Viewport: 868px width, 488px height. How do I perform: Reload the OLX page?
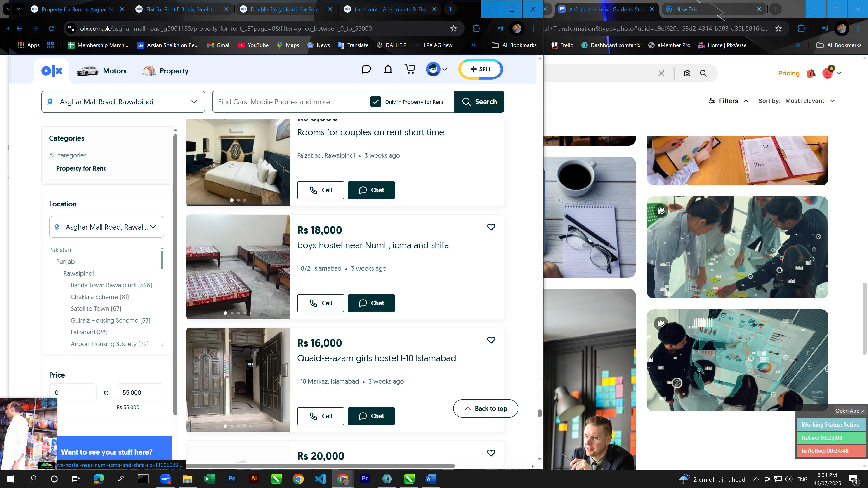[52, 29]
